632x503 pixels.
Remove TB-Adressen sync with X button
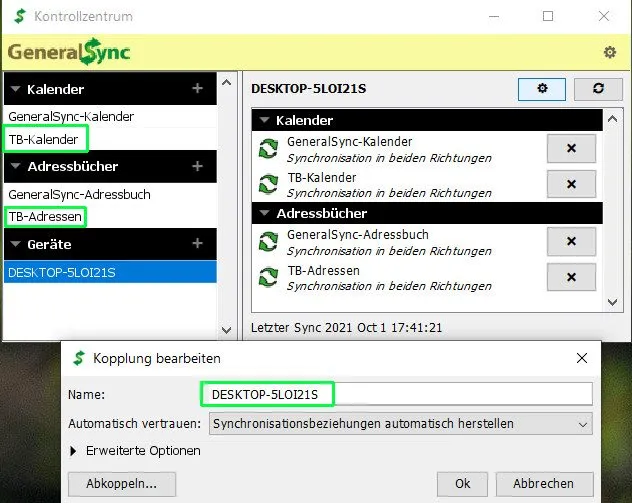571,277
